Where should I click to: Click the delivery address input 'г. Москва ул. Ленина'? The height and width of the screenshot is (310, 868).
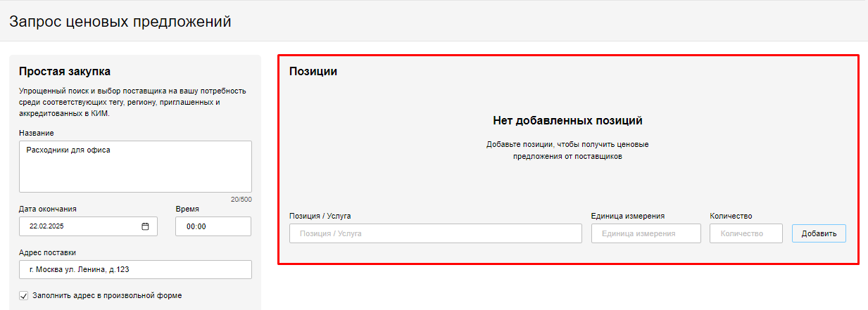[x=135, y=270]
